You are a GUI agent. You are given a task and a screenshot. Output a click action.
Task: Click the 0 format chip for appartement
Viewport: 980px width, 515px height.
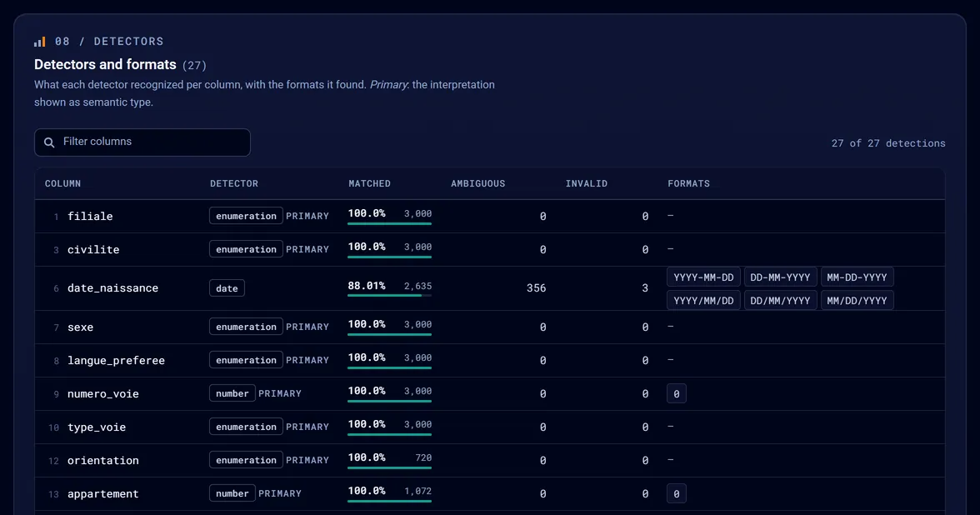pyautogui.click(x=677, y=493)
